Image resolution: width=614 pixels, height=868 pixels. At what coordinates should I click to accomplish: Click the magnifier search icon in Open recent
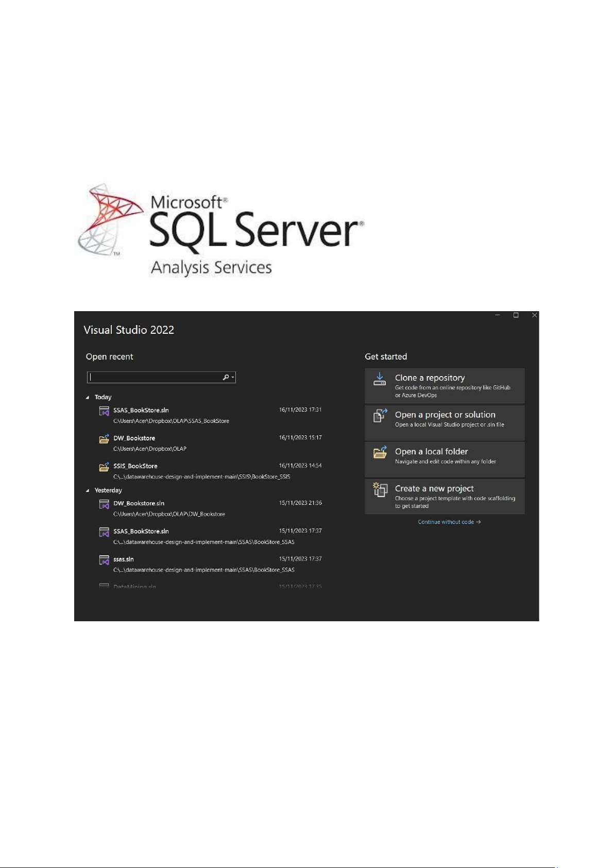pos(225,378)
